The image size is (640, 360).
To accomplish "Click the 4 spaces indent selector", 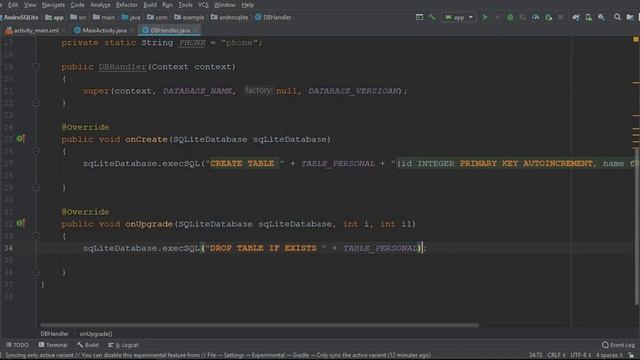I will pos(609,355).
